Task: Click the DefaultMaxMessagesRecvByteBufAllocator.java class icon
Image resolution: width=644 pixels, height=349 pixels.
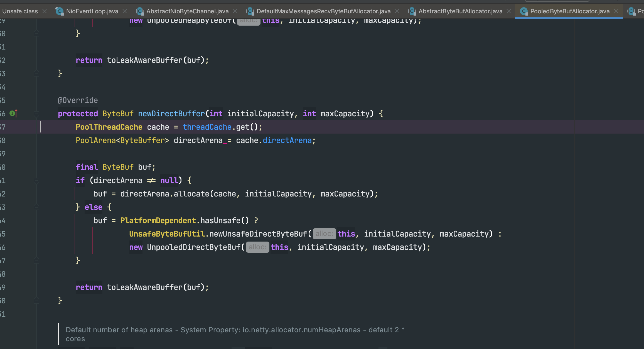Action: pos(250,11)
